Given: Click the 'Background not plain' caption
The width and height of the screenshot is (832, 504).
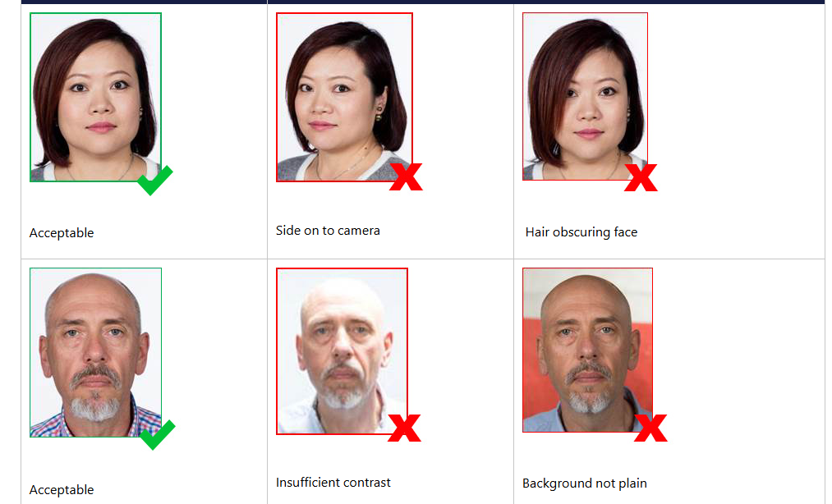Looking at the screenshot, I should 584,483.
